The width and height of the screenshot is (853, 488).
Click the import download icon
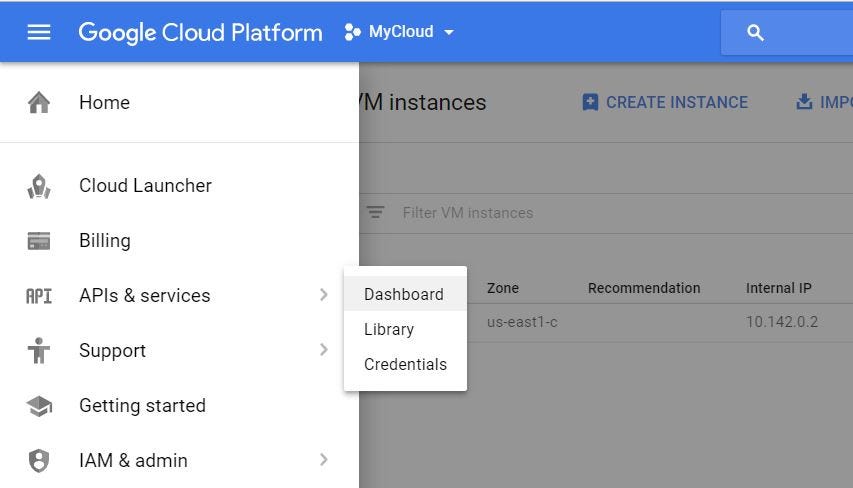coord(804,102)
